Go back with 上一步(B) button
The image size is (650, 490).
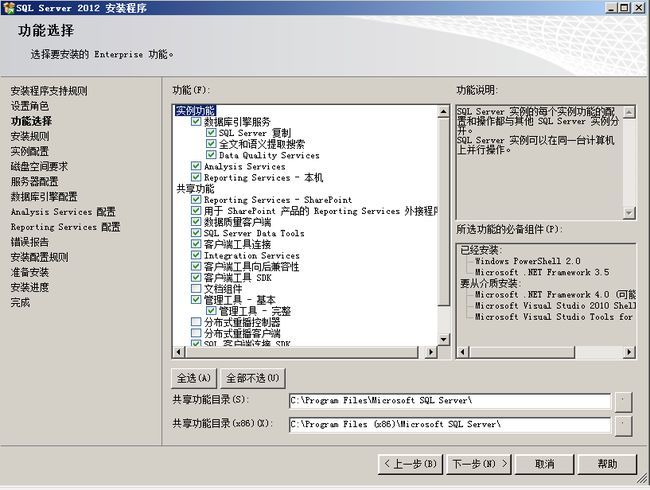tap(410, 464)
